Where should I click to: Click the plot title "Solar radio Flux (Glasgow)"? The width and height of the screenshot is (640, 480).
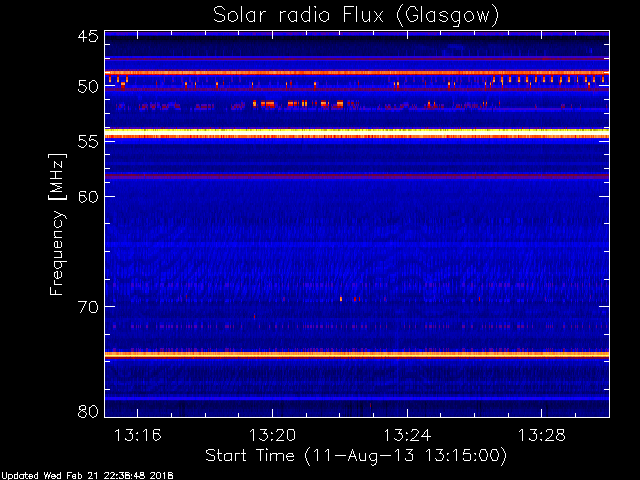(356, 16)
